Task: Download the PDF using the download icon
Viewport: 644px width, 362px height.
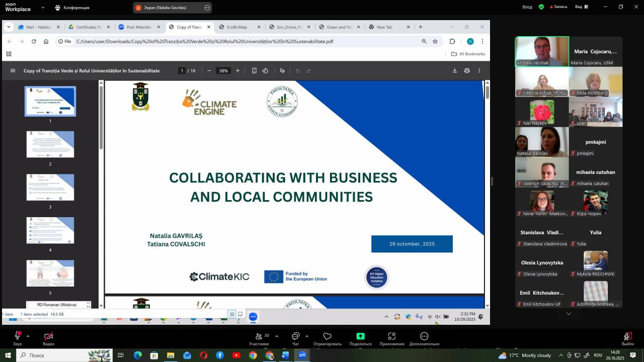Action: point(455,71)
